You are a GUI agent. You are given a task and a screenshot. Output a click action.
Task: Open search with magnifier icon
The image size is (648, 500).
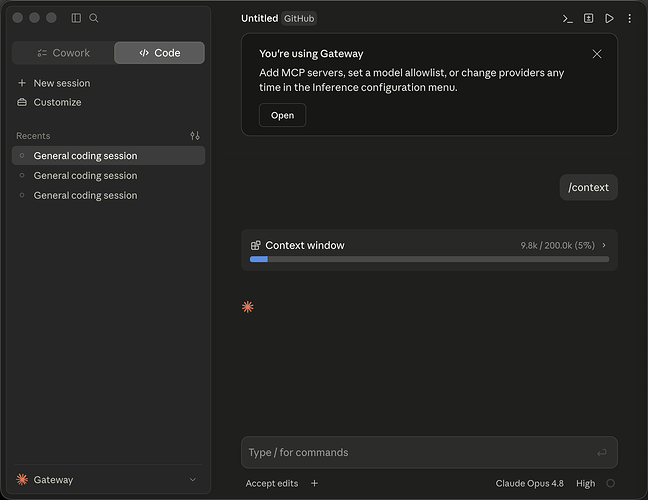coord(94,18)
